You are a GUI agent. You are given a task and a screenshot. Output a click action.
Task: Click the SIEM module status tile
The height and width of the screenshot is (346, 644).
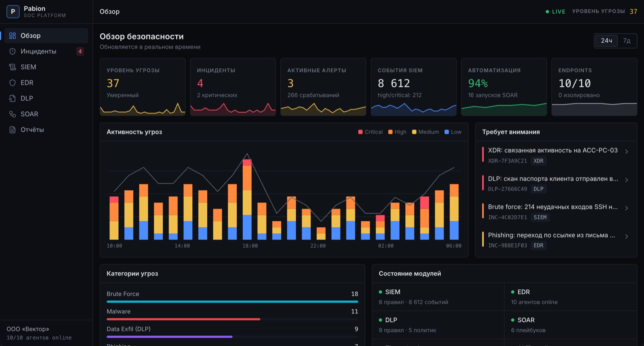pyautogui.click(x=438, y=297)
